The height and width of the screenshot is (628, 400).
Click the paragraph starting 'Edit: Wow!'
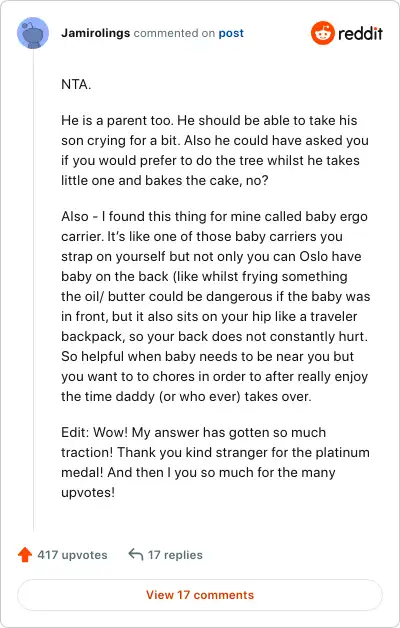(215, 462)
